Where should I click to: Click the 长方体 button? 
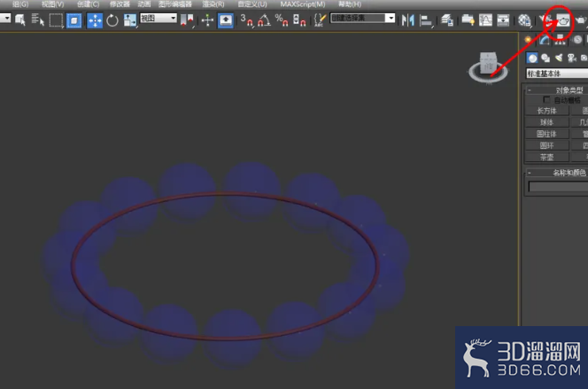[547, 111]
